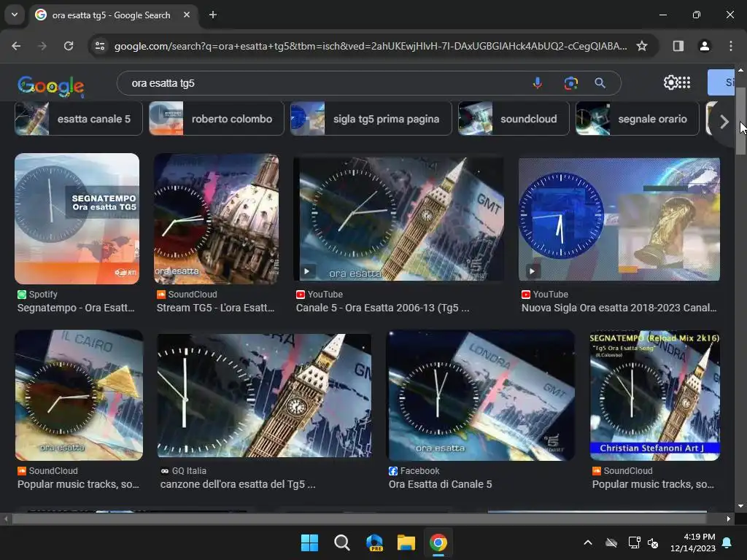747x560 pixels.
Task: Open Google quick settings gear
Action: click(670, 82)
